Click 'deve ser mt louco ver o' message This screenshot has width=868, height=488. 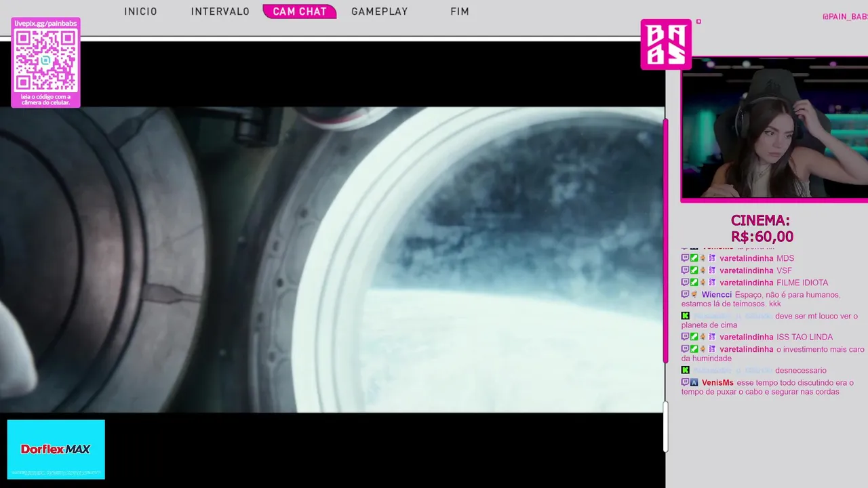tap(816, 316)
